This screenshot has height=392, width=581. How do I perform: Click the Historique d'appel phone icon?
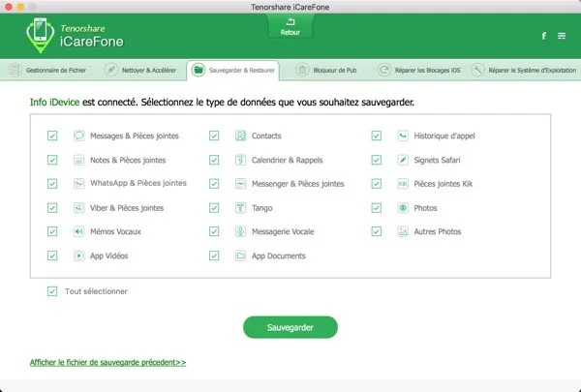pyautogui.click(x=403, y=136)
